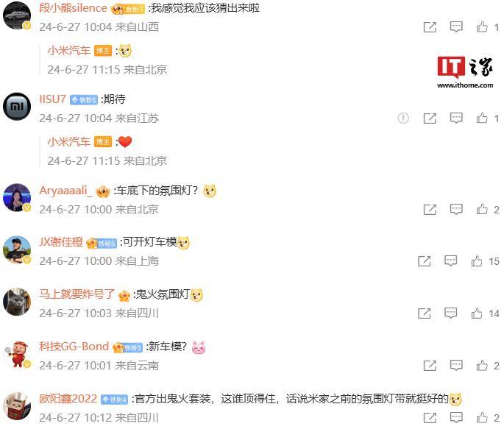Like JX谢佳橙's comment with 15 likes
This screenshot has width=504, height=429.
click(476, 261)
